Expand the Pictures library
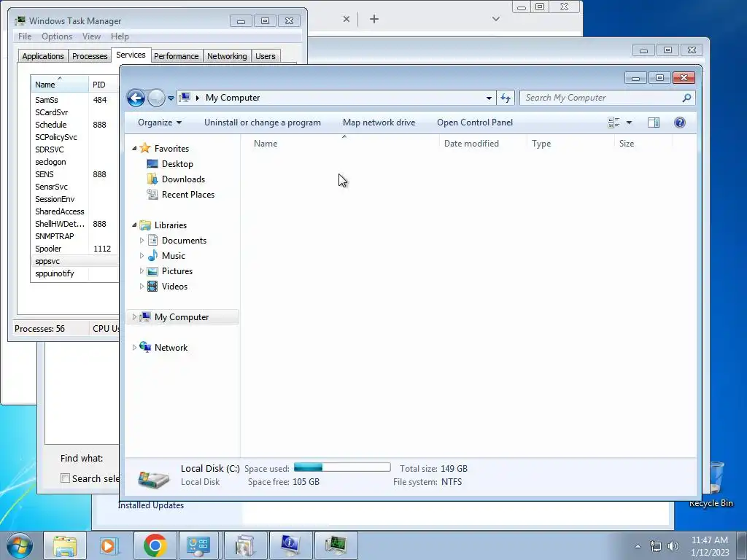This screenshot has height=560, width=747. coord(142,271)
